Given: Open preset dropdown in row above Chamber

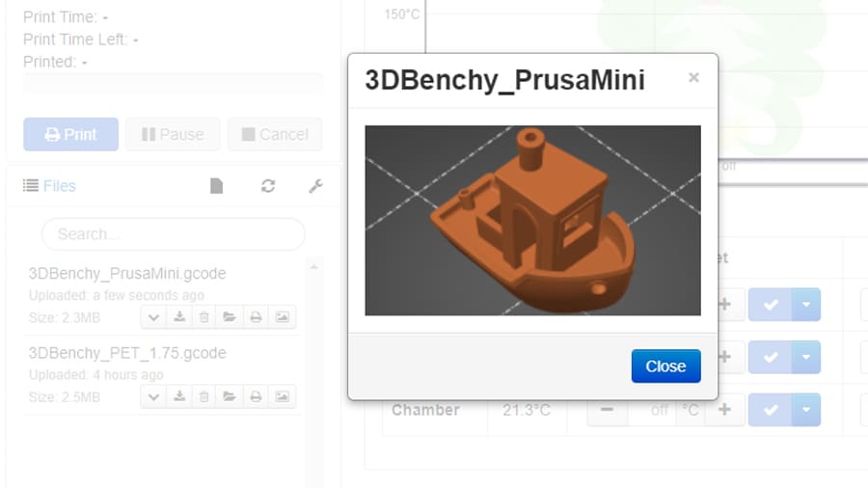Looking at the screenshot, I should pyautogui.click(x=806, y=357).
